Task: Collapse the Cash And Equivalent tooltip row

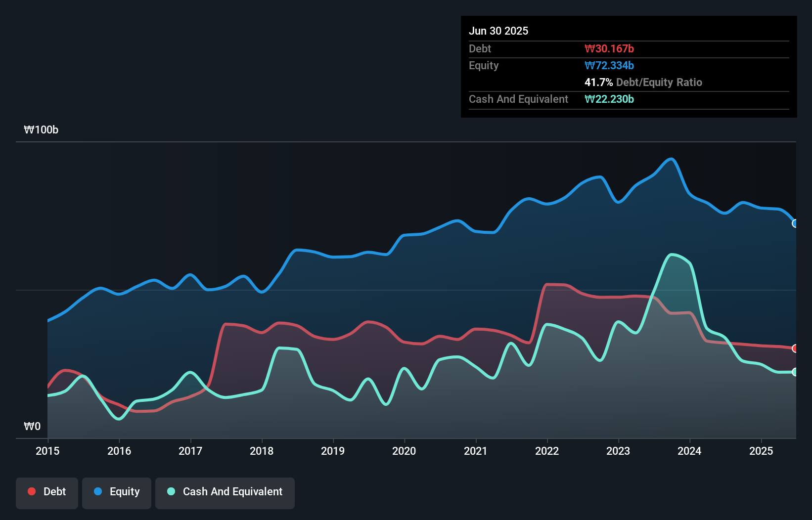Action: 518,99
